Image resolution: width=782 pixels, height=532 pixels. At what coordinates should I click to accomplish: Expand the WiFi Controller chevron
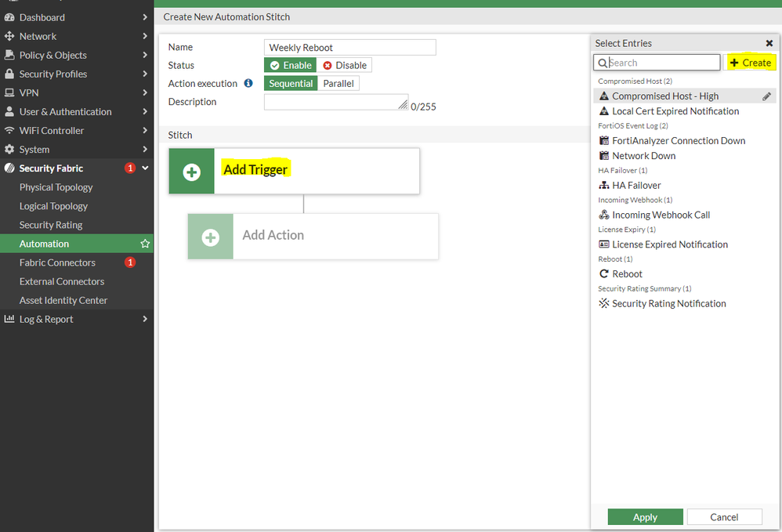[x=145, y=130]
